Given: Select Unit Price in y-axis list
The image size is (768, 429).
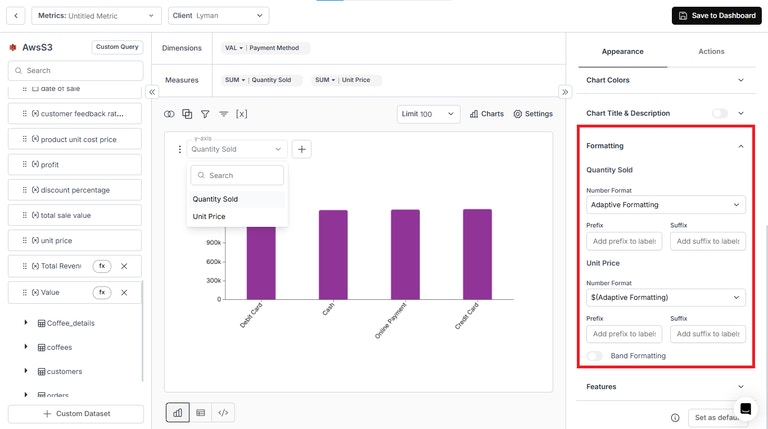Looking at the screenshot, I should click(237, 216).
